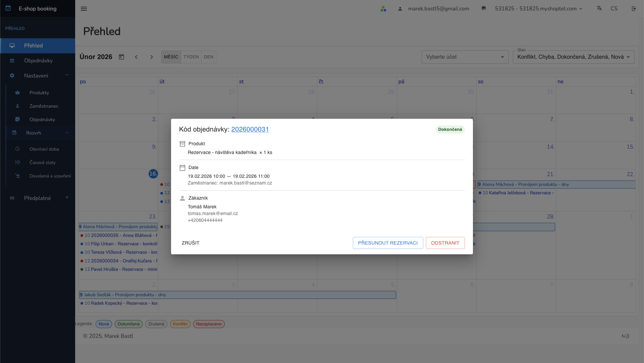
Task: Click PŘESUNOUT REZERVACI button
Action: tap(388, 243)
